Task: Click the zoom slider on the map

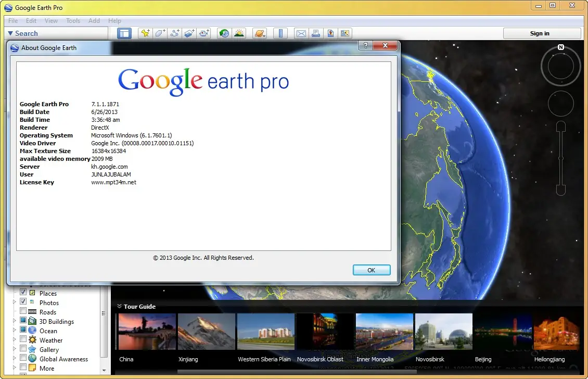Action: click(560, 158)
